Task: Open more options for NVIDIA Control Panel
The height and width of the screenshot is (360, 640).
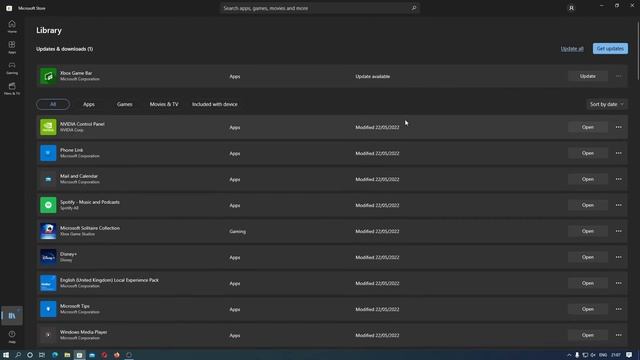Action: coord(619,127)
